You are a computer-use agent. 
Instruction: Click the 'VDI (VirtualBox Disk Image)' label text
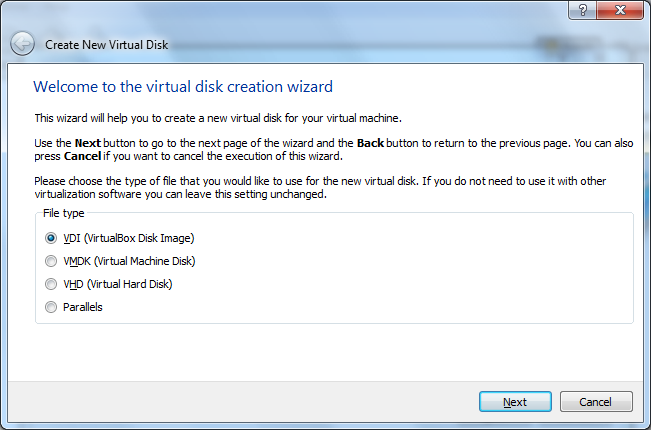[129, 238]
